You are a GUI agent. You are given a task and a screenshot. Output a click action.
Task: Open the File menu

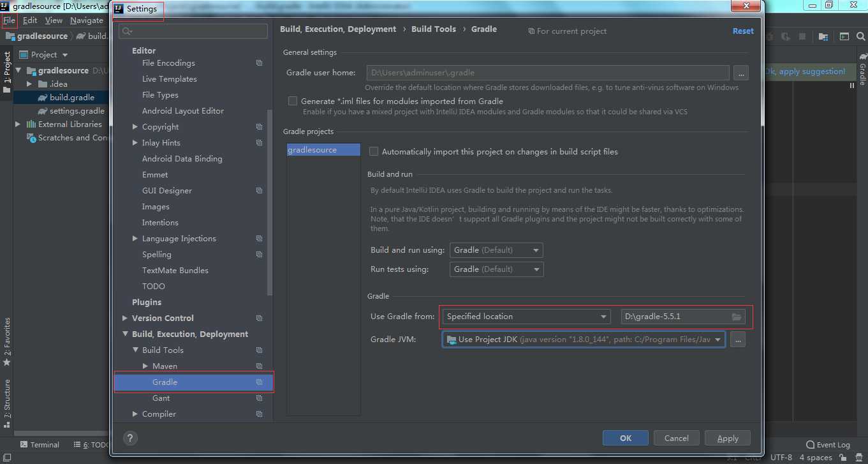pyautogui.click(x=9, y=20)
